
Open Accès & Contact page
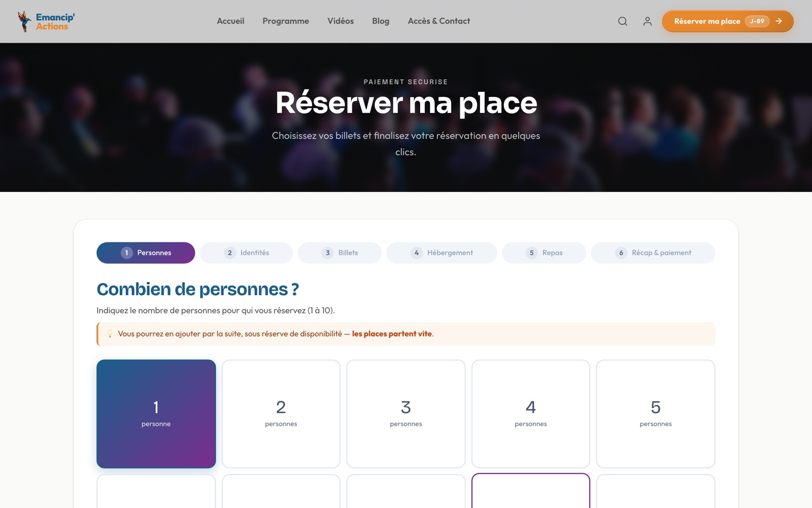(439, 21)
